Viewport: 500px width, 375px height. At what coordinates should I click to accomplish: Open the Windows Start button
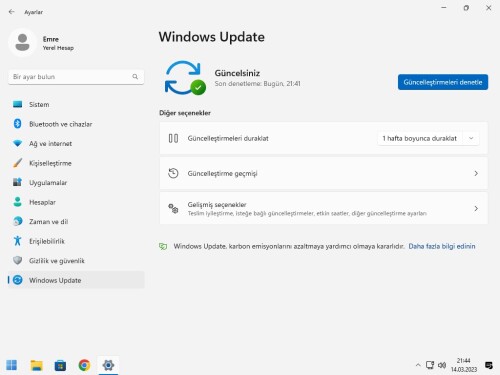(x=12, y=365)
